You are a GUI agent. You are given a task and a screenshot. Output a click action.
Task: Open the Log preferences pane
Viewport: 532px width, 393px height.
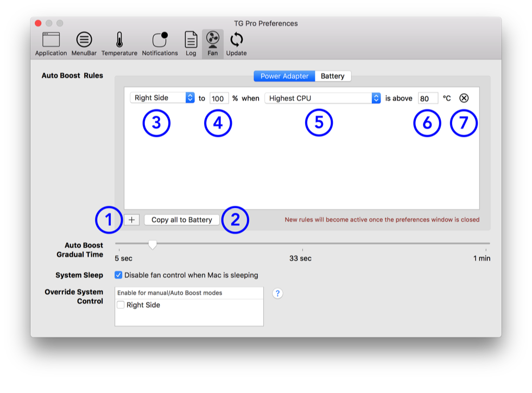[191, 44]
